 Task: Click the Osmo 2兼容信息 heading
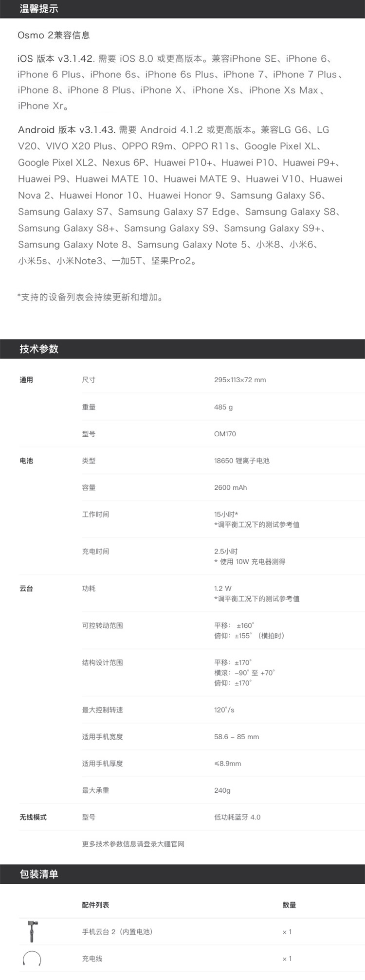tap(54, 35)
